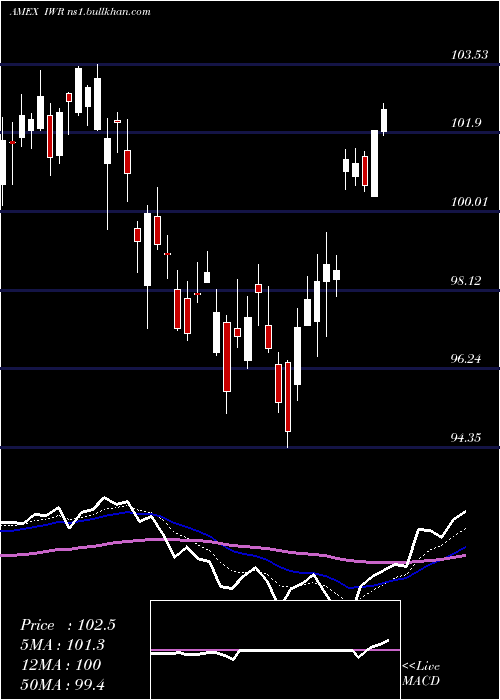The height and width of the screenshot is (700, 500).
Task: Click the 94.35 price level label
Action: tap(466, 438)
